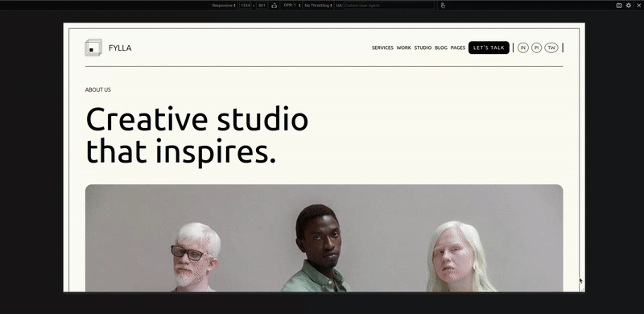Click the screenshot/layout icon beside settings gear
Image resolution: width=644 pixels, height=314 pixels.
(619, 6)
